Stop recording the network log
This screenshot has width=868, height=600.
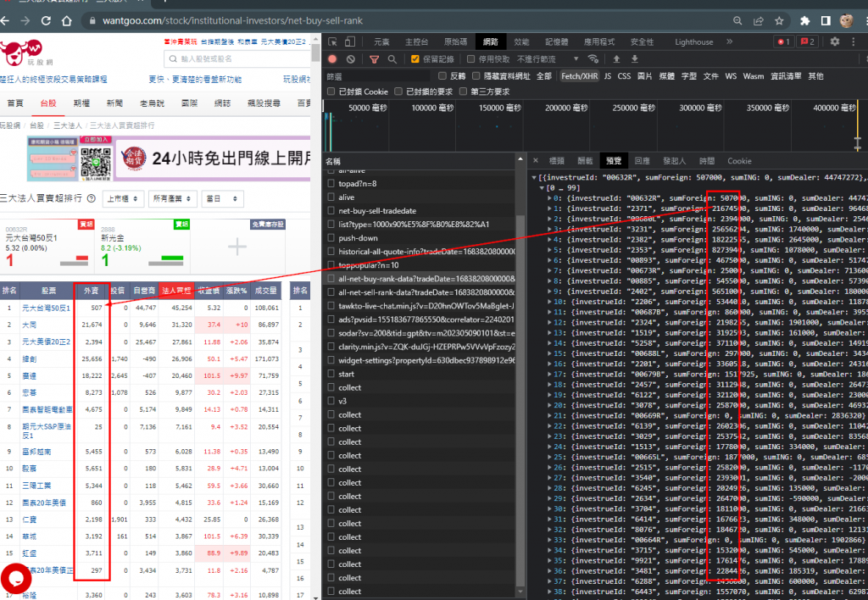click(x=332, y=58)
